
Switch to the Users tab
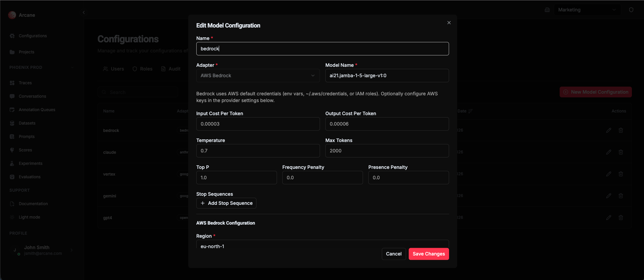point(113,69)
